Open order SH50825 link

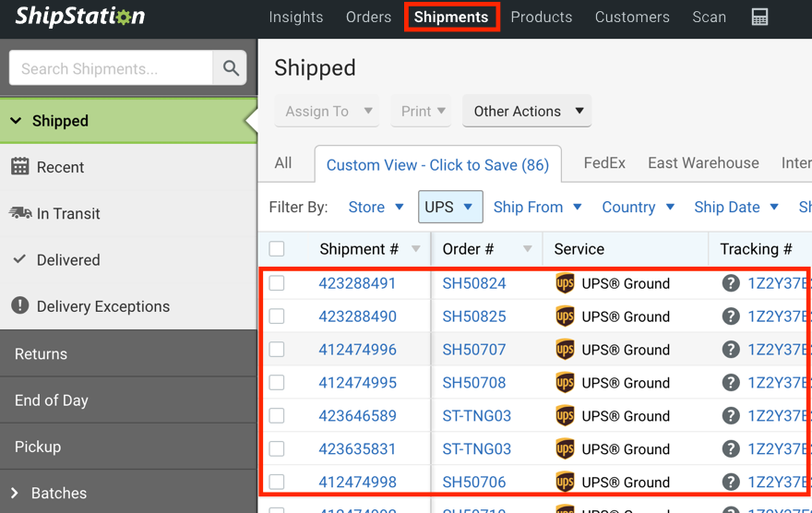pyautogui.click(x=474, y=316)
